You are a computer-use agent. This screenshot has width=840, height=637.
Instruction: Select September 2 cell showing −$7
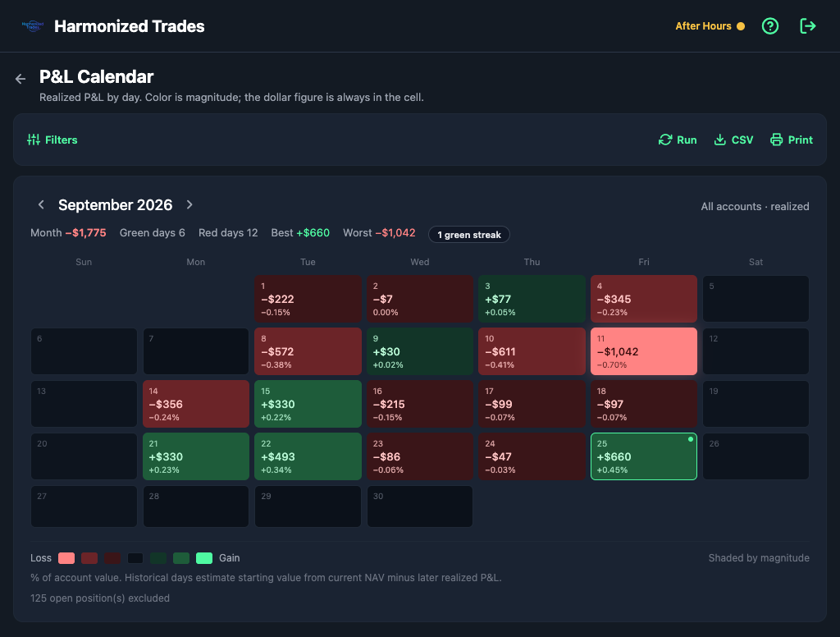coord(420,299)
